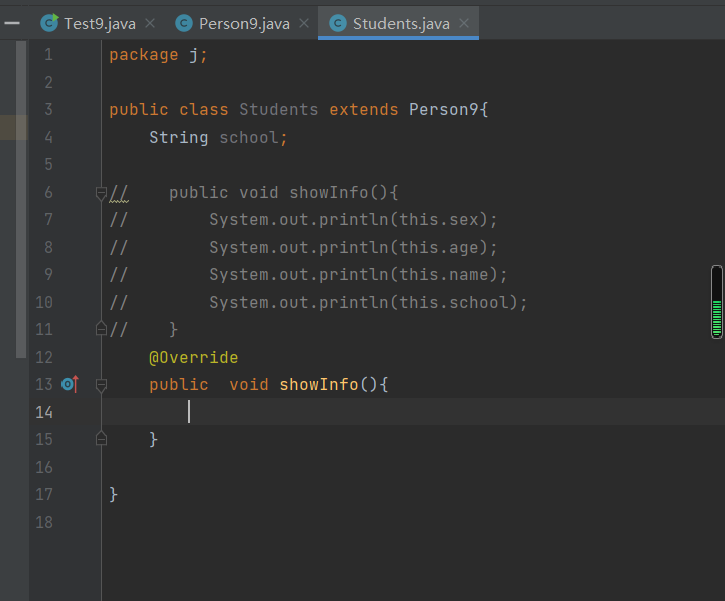Close the Students.java tab
This screenshot has width=725, height=601.
pos(464,23)
